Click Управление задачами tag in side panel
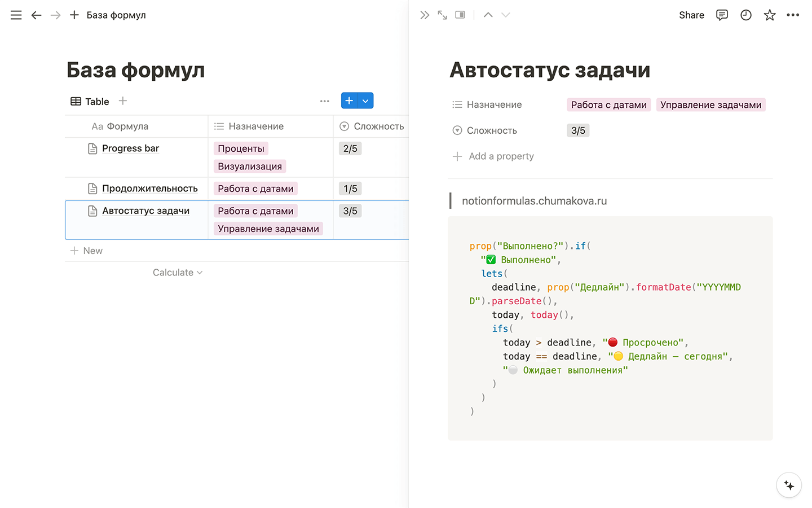The height and width of the screenshot is (508, 812). pos(710,105)
